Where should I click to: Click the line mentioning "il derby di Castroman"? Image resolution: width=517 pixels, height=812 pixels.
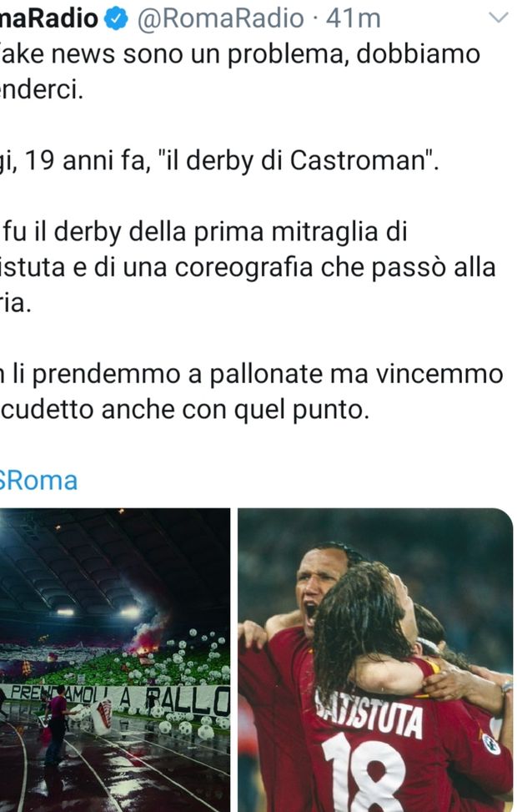pyautogui.click(x=219, y=160)
